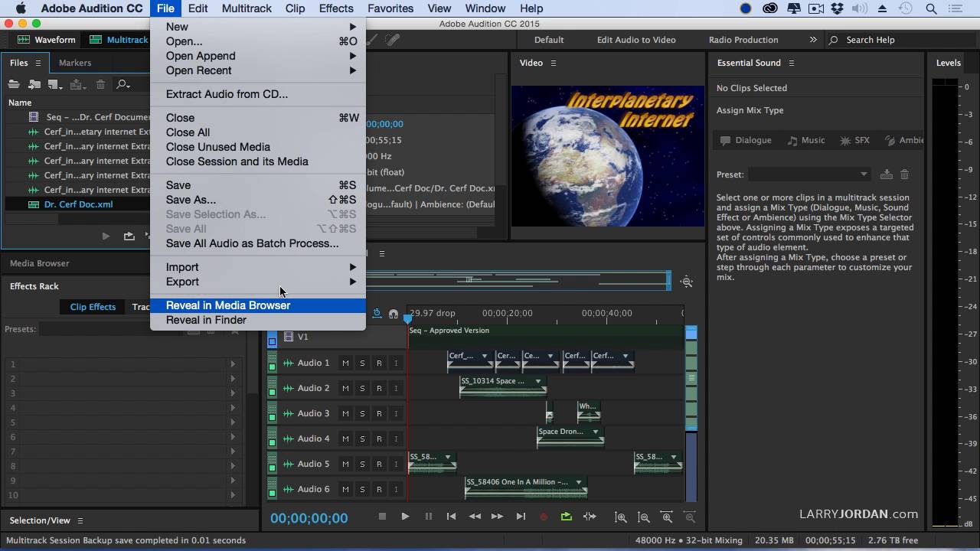Click the delete preset trash icon
980x551 pixels.
click(904, 174)
